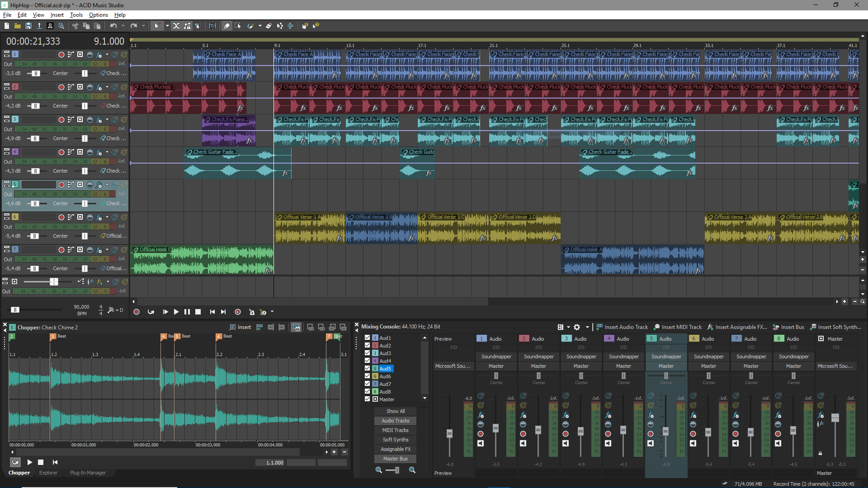
Task: Click Insert Bus in the Mixing Console
Action: coord(788,327)
